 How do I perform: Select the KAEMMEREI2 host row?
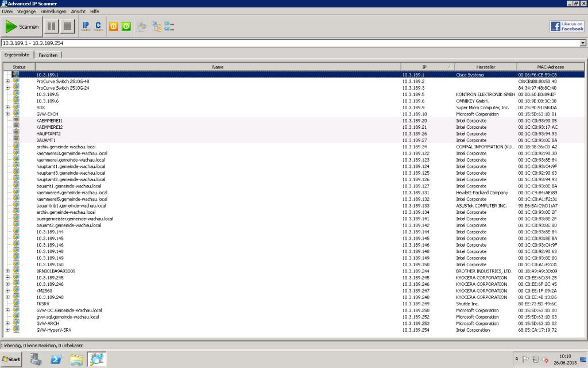(x=293, y=127)
